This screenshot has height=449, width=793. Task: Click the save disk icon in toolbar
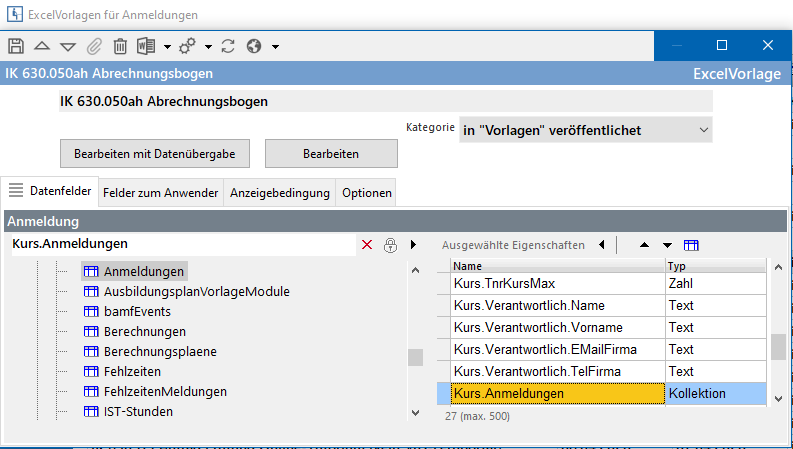point(16,46)
